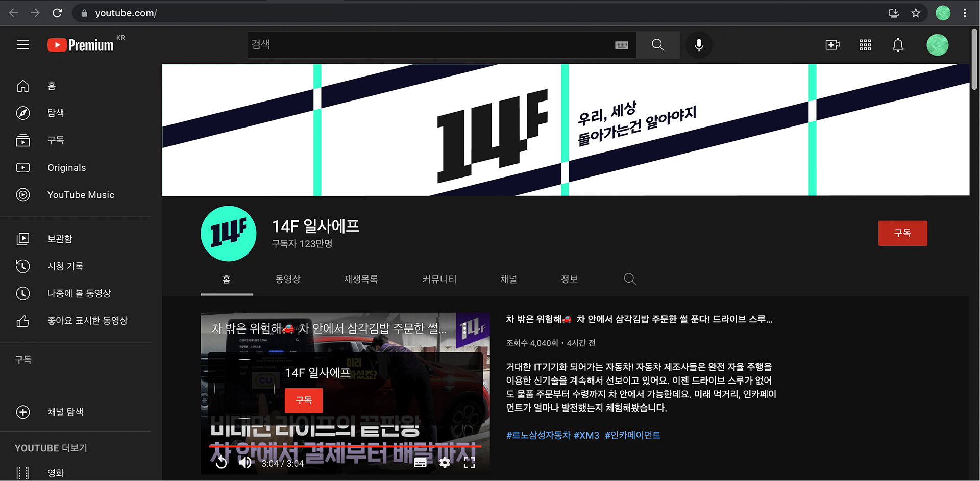Open the 커뮤니티 tab

tap(438, 279)
